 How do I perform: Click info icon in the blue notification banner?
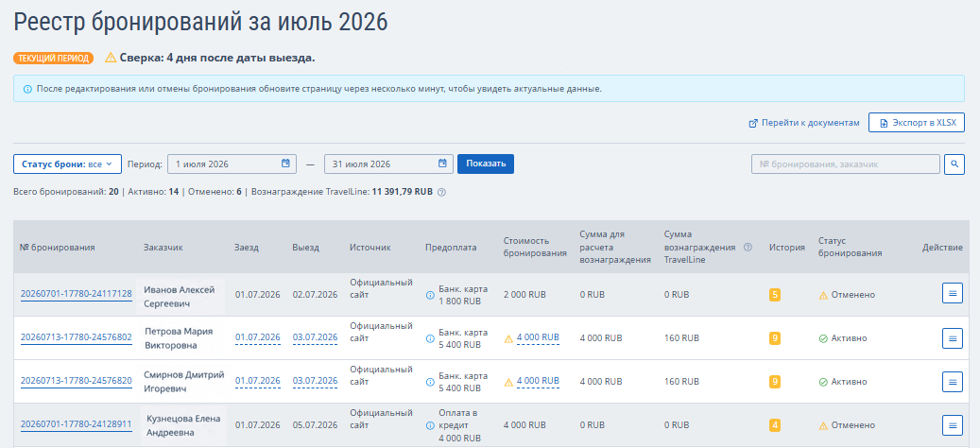coord(27,90)
